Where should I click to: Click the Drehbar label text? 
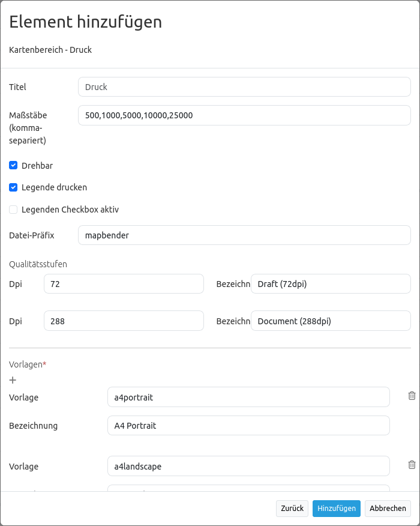coord(37,165)
